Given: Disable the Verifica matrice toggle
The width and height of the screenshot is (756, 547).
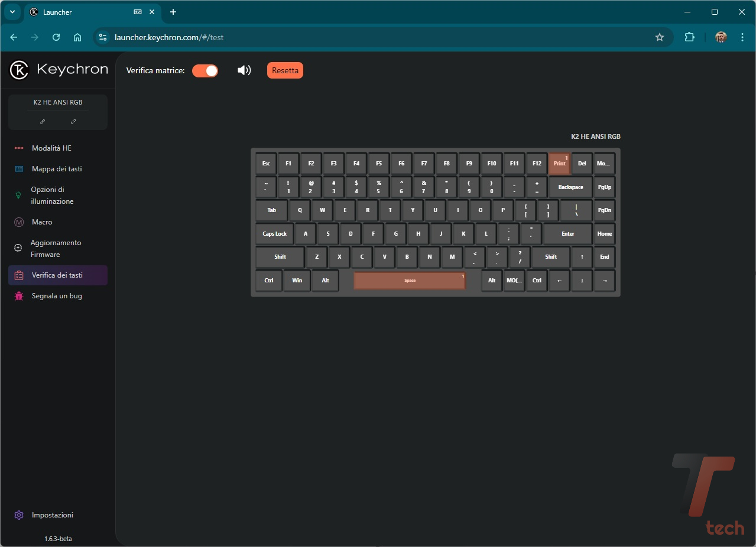Looking at the screenshot, I should pos(205,71).
